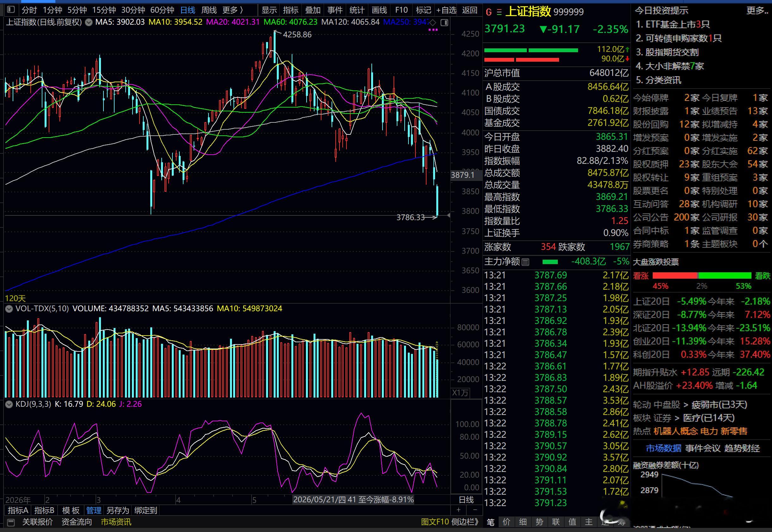Image resolution: width=772 pixels, height=532 pixels.
Task: Open tip 5. 分类资讯
Action: 658,80
